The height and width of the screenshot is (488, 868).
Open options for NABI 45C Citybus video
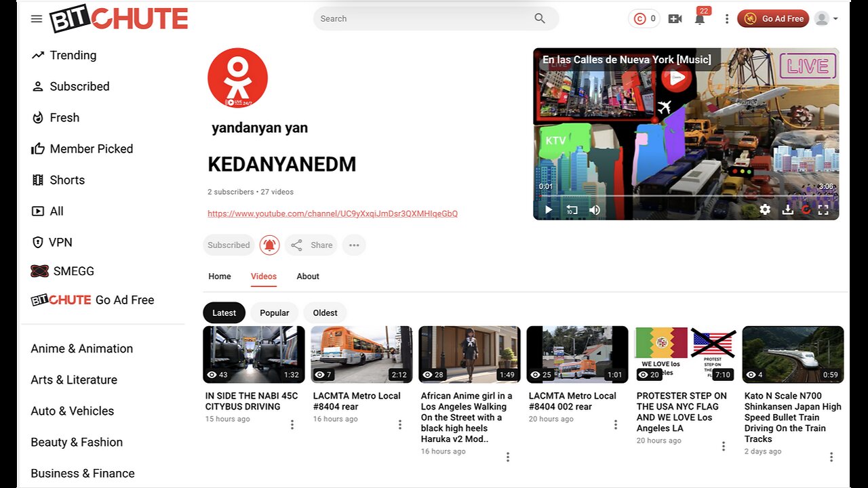pos(292,424)
